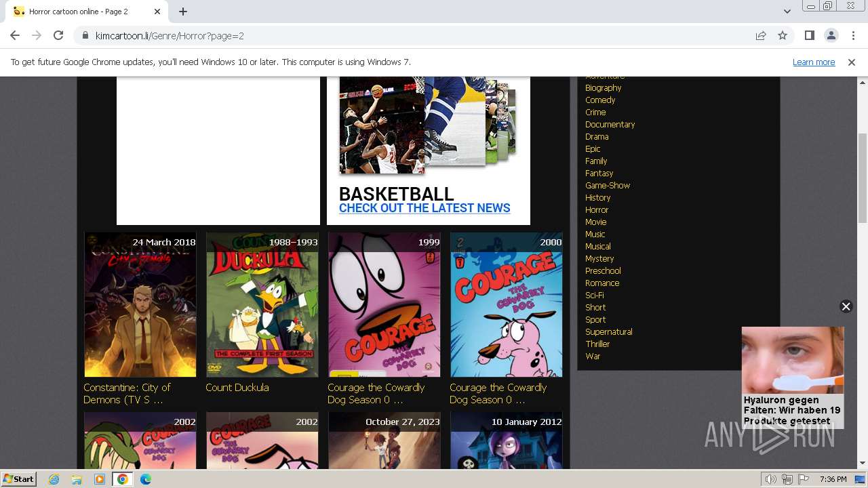Image resolution: width=868 pixels, height=488 pixels.
Task: Select the Thriller genre
Action: (x=597, y=344)
